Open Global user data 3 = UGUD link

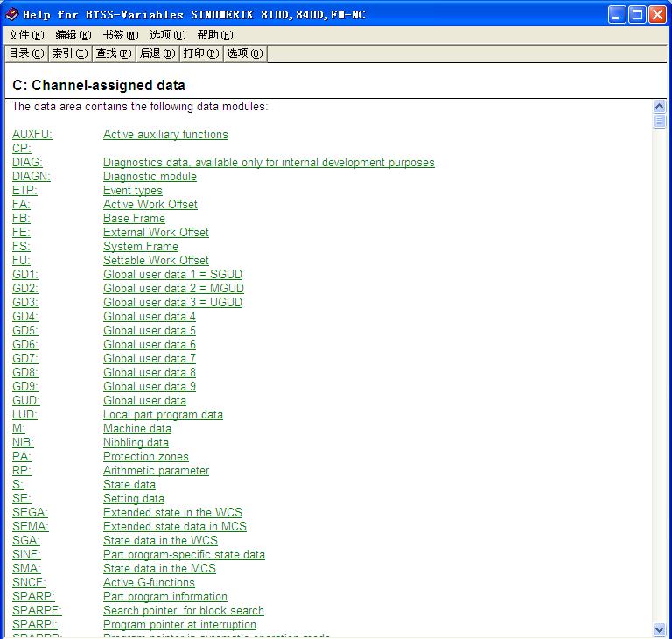tap(172, 302)
